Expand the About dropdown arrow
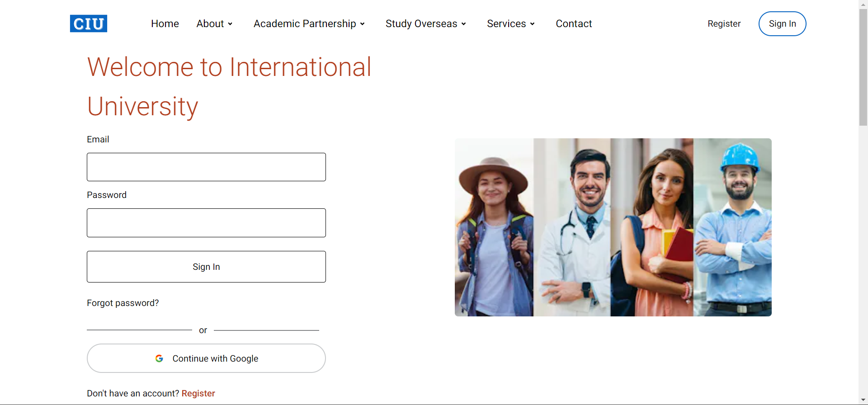The height and width of the screenshot is (405, 868). (230, 24)
